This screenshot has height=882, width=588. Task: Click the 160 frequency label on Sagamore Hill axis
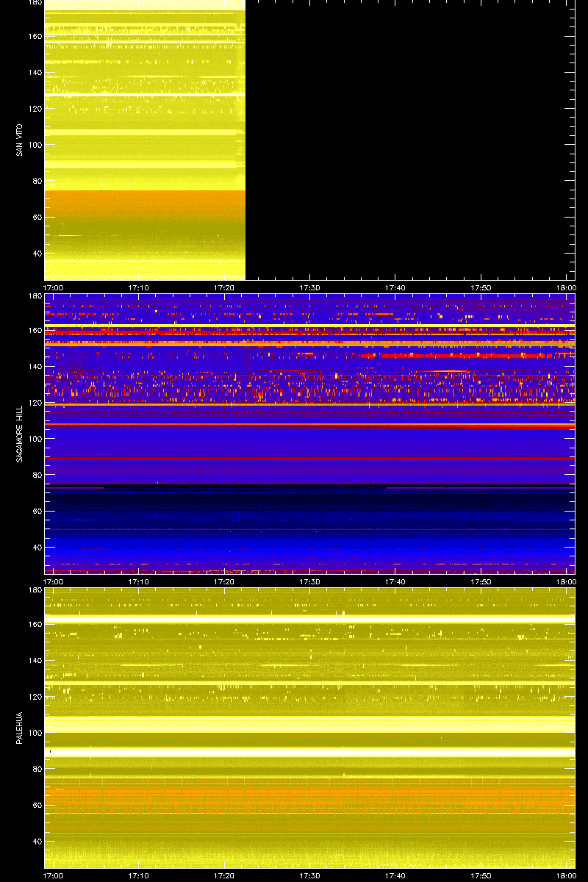35,330
